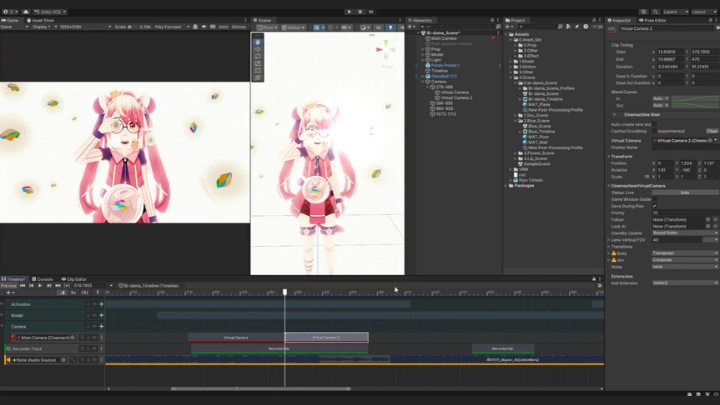Play the Timeline preview
This screenshot has height=405, width=720.
pyautogui.click(x=40, y=286)
